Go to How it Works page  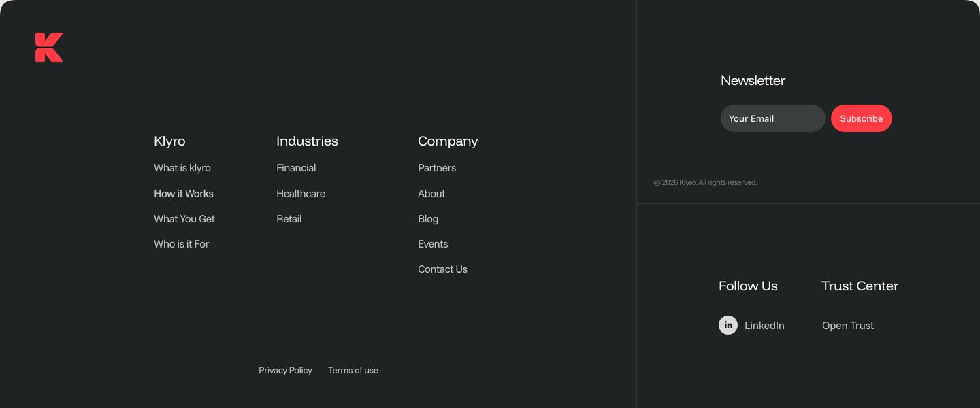tap(184, 194)
